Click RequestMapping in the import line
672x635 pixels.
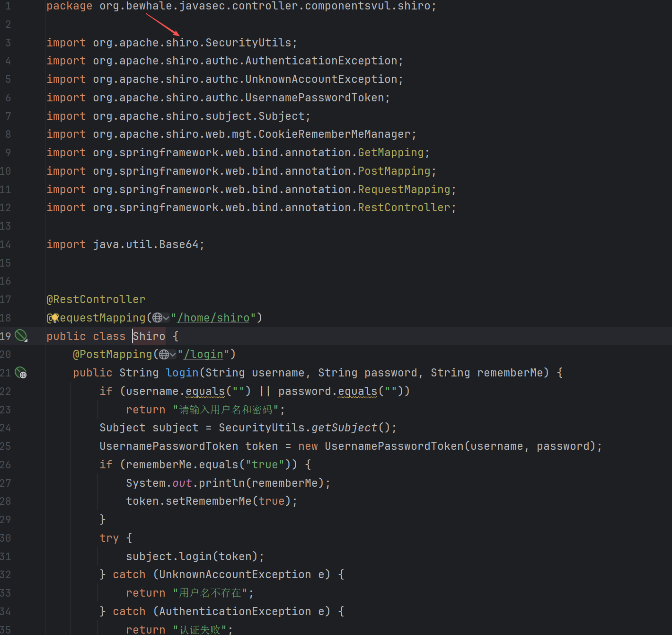click(x=404, y=189)
